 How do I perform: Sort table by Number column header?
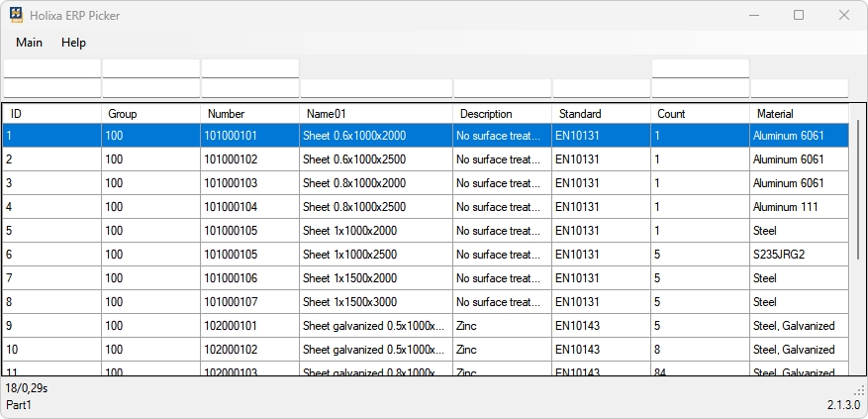click(x=249, y=114)
